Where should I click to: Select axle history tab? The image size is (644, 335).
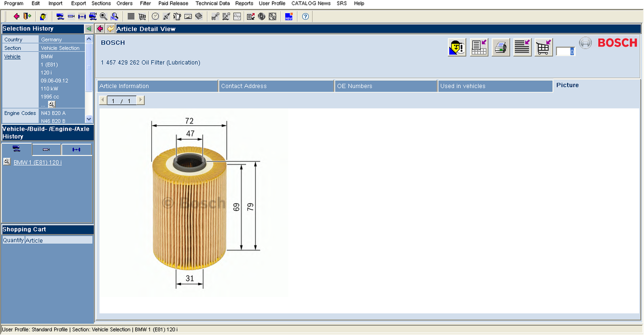(76, 150)
